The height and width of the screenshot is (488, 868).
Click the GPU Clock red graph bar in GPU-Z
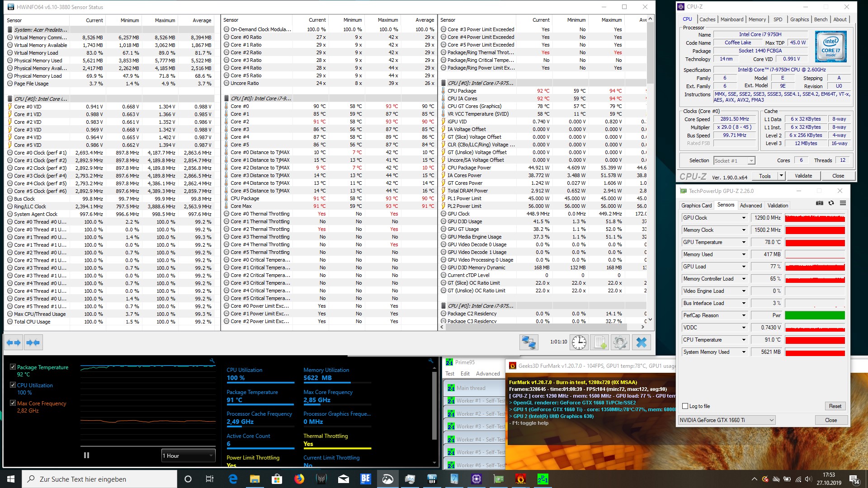pos(815,218)
